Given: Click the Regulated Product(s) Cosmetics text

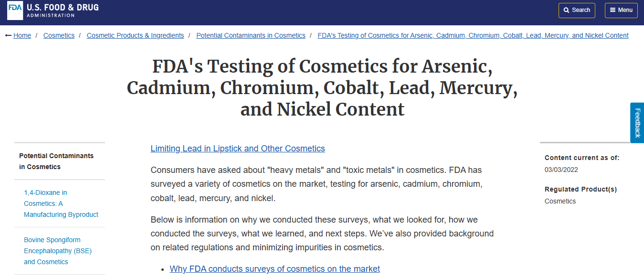Looking at the screenshot, I should (x=560, y=201).
